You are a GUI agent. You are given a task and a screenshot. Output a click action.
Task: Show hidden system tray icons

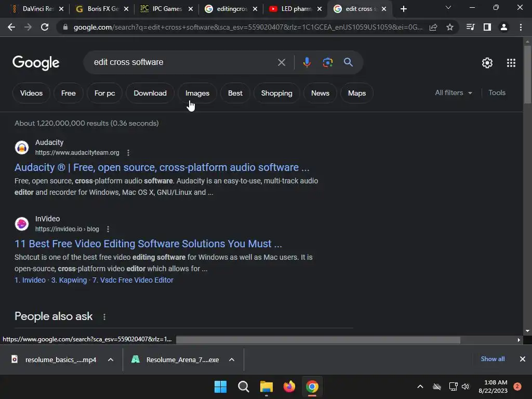[x=420, y=387]
